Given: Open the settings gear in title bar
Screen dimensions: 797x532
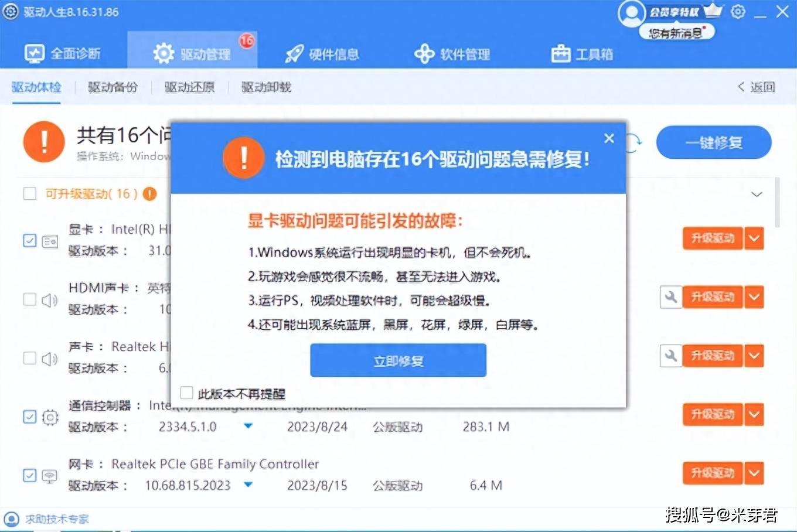Looking at the screenshot, I should pyautogui.click(x=738, y=11).
